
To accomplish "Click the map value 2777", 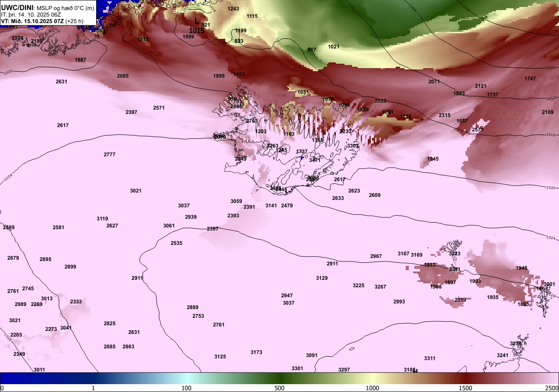I will [110, 155].
